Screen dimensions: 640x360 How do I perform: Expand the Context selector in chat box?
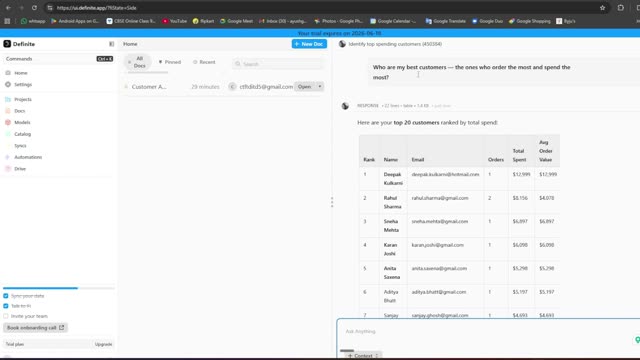point(363,356)
